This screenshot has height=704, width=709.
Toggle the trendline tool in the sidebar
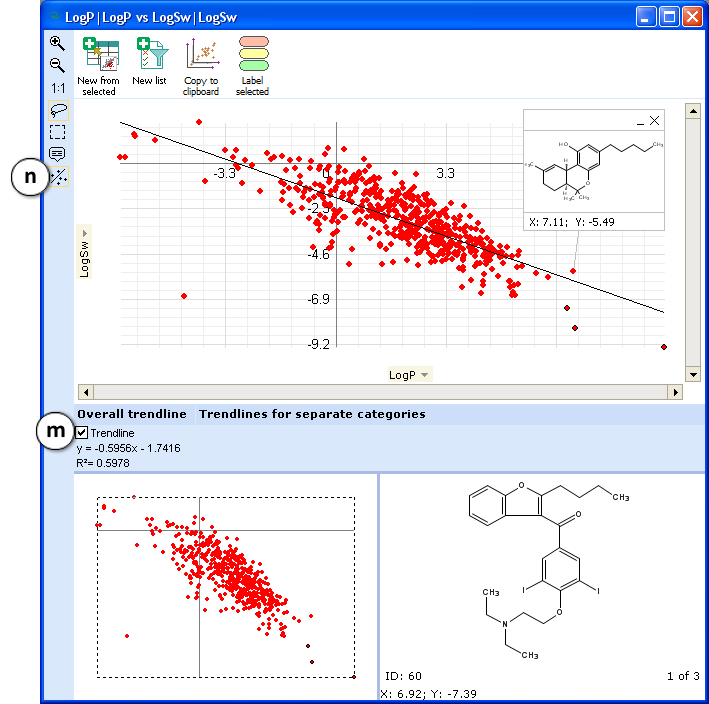pyautogui.click(x=58, y=177)
